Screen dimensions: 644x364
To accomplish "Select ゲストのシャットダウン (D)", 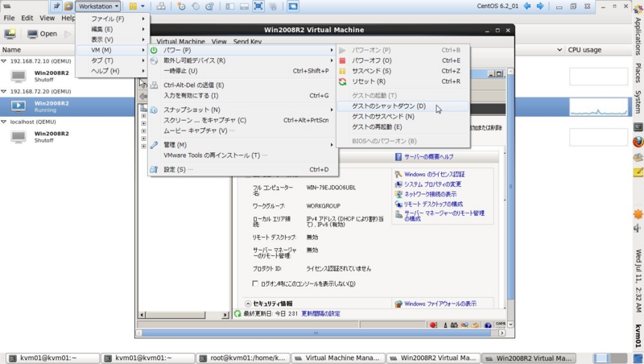I will click(x=403, y=106).
